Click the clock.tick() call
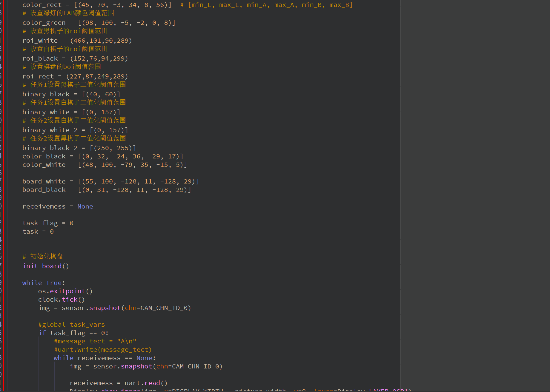Screen dimensions: 550x392 pos(61,300)
